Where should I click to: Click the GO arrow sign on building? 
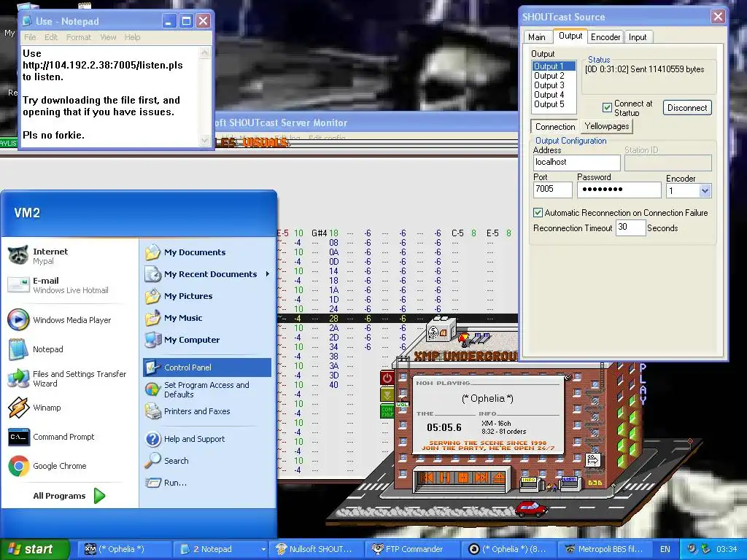pos(592,461)
